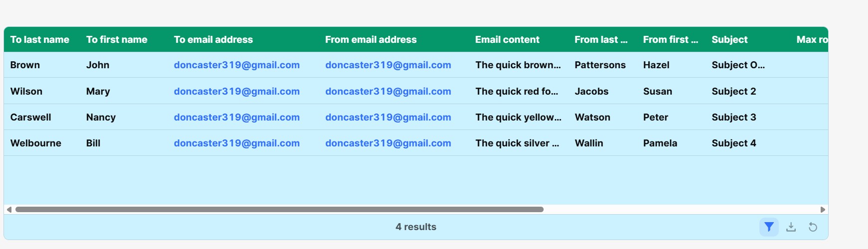
Task: Click the Pattersons from last name cell
Action: pyautogui.click(x=600, y=65)
